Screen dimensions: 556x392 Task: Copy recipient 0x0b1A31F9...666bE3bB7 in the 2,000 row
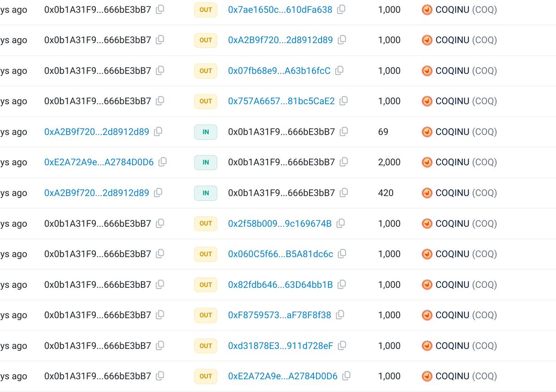coord(343,162)
